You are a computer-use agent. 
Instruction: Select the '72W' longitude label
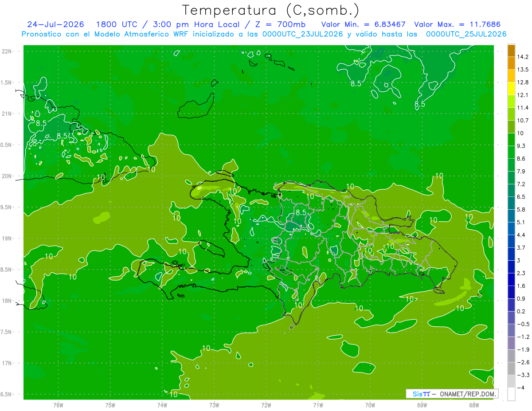[x=266, y=405]
